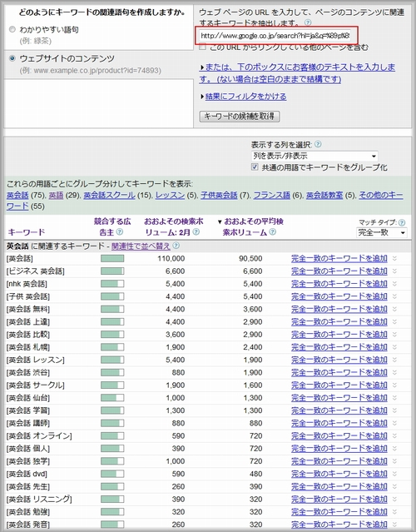Sort by 競合する広告主 column header
This screenshot has height=532, width=416.
pos(111,226)
